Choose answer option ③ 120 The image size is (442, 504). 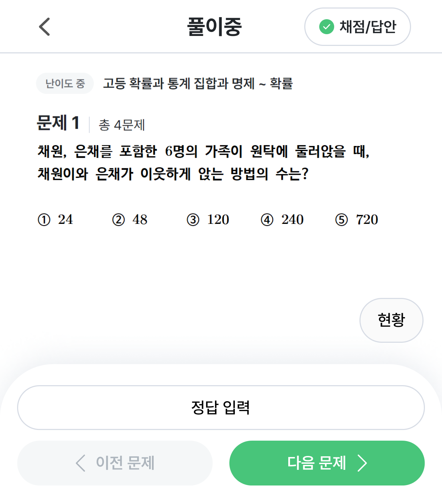(x=208, y=220)
